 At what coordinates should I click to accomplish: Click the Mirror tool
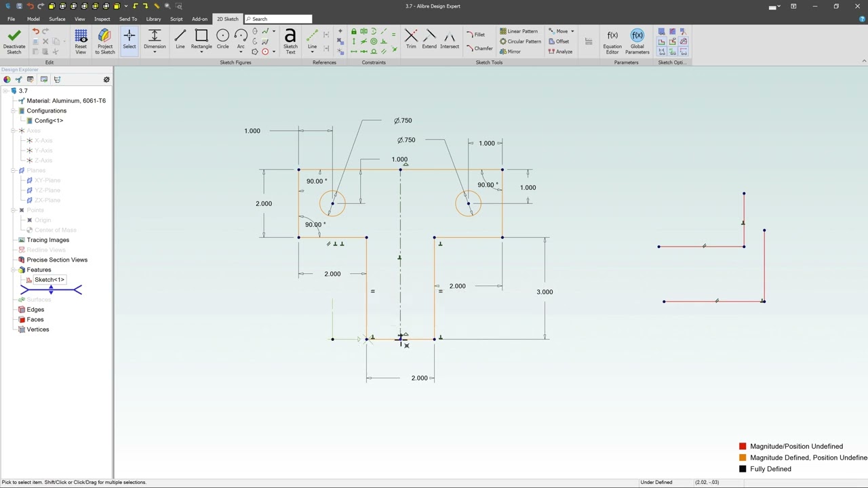point(510,52)
